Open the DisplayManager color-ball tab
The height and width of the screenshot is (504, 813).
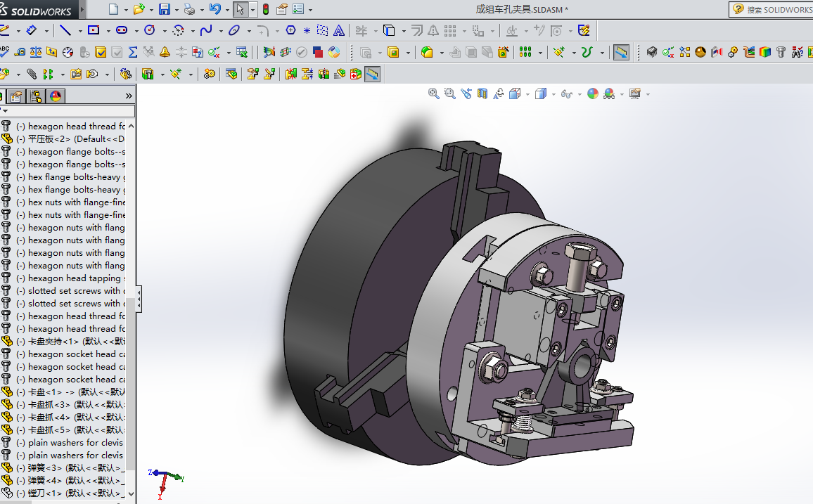pos(56,96)
